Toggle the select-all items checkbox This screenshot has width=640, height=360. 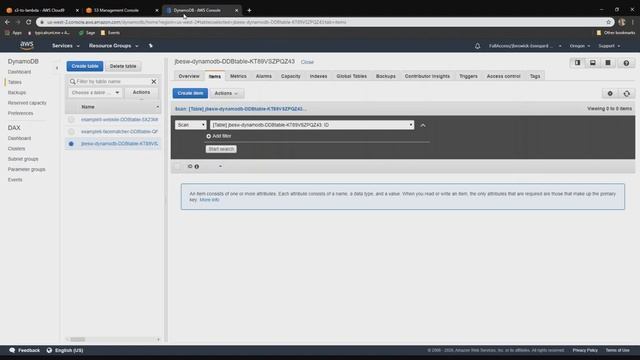click(177, 167)
